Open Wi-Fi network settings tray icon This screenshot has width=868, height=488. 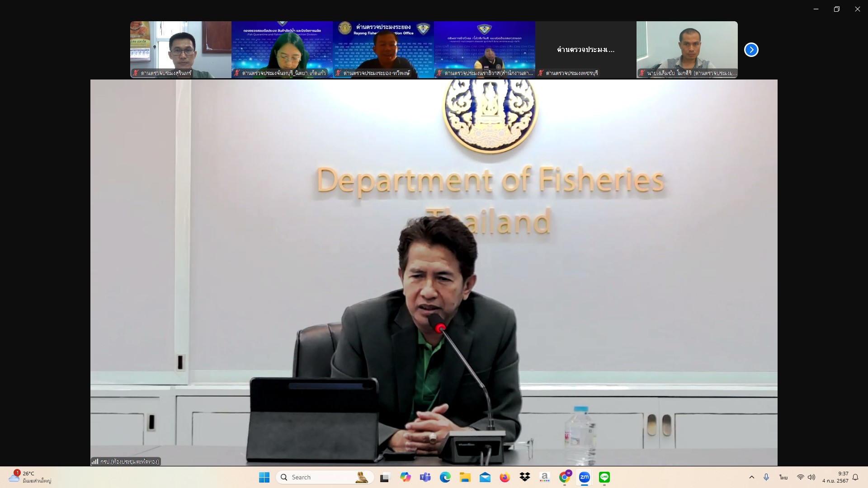[x=801, y=477]
